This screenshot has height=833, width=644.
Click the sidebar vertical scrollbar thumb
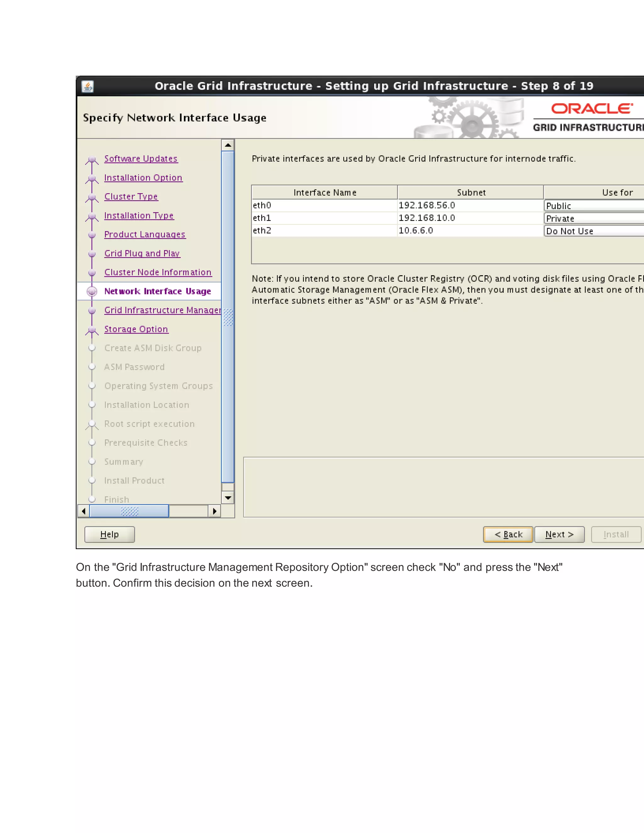click(x=228, y=317)
